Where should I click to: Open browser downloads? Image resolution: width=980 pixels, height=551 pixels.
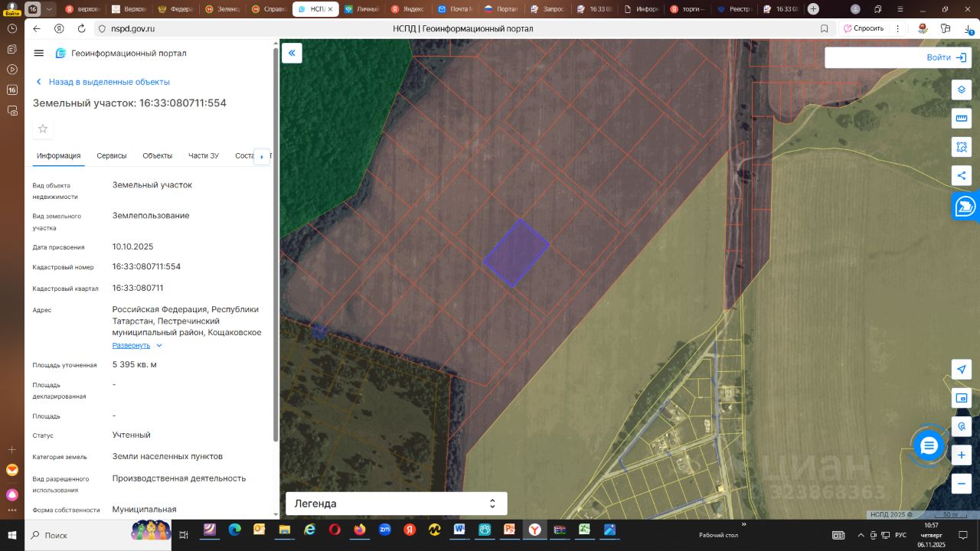tap(969, 28)
